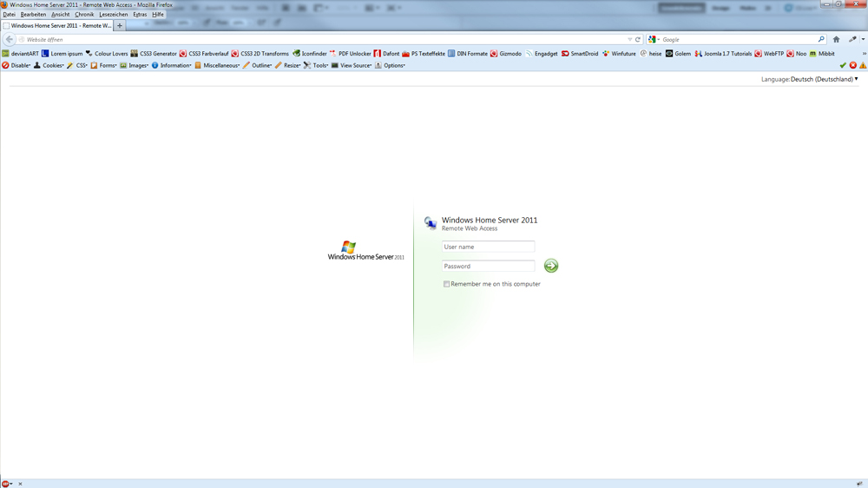This screenshot has height=488, width=868.
Task: Expand the Cookies web developer menu
Action: point(49,65)
